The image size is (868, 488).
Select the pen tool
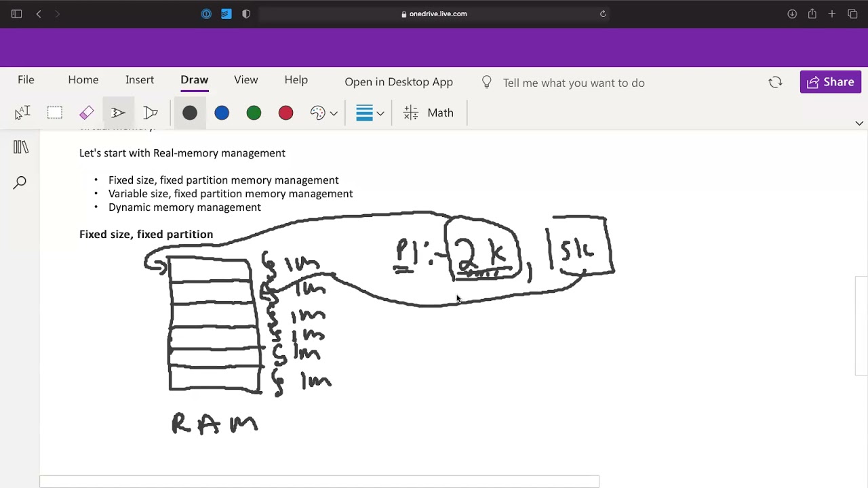(119, 113)
